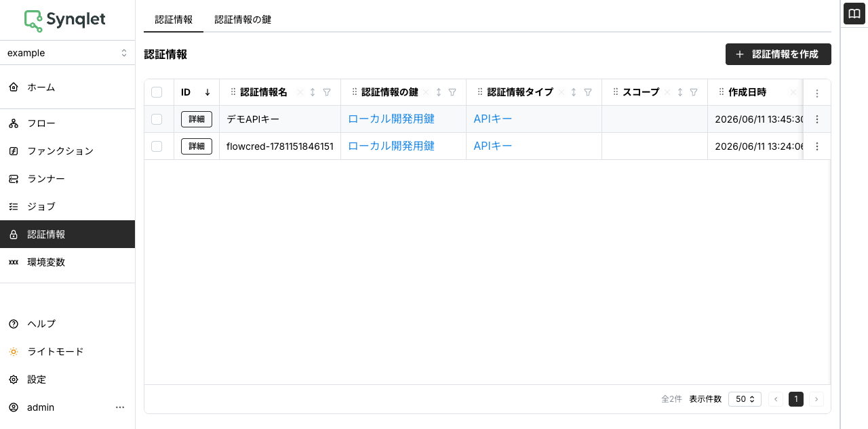Open row actions for flowcred-1781151846151
This screenshot has height=429, width=868.
coord(817,146)
